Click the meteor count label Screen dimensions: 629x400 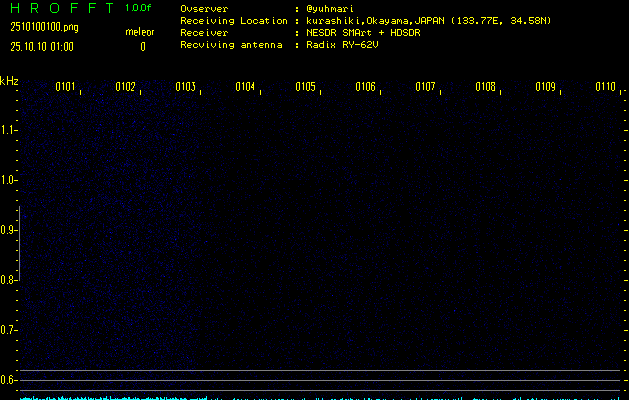click(x=140, y=32)
